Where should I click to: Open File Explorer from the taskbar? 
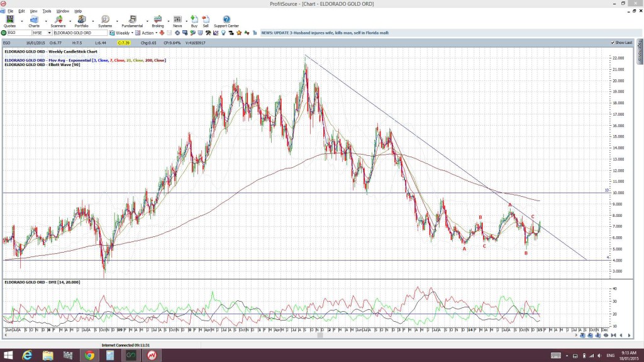click(x=48, y=356)
